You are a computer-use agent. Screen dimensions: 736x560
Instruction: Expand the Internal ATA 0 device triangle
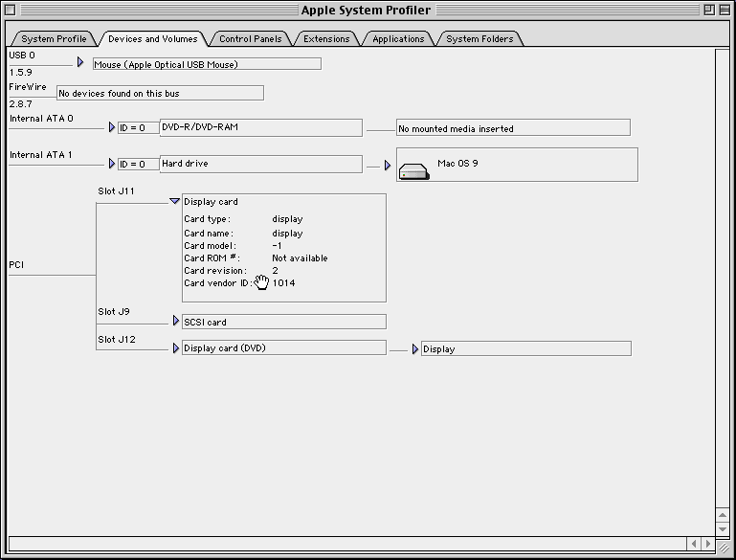[x=112, y=127]
